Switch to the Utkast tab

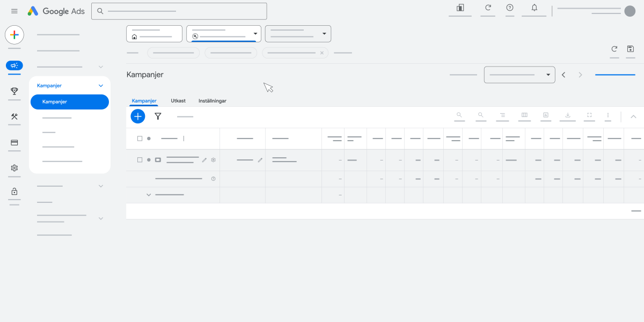178,101
